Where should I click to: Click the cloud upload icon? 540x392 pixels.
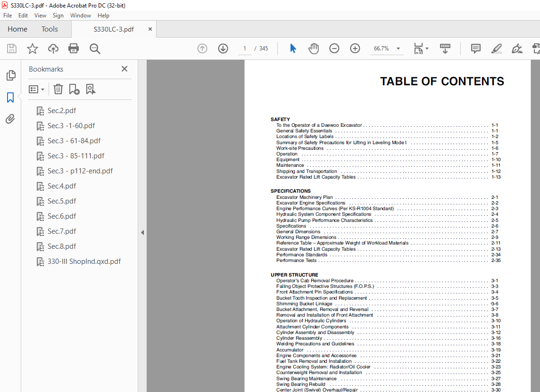point(53,49)
